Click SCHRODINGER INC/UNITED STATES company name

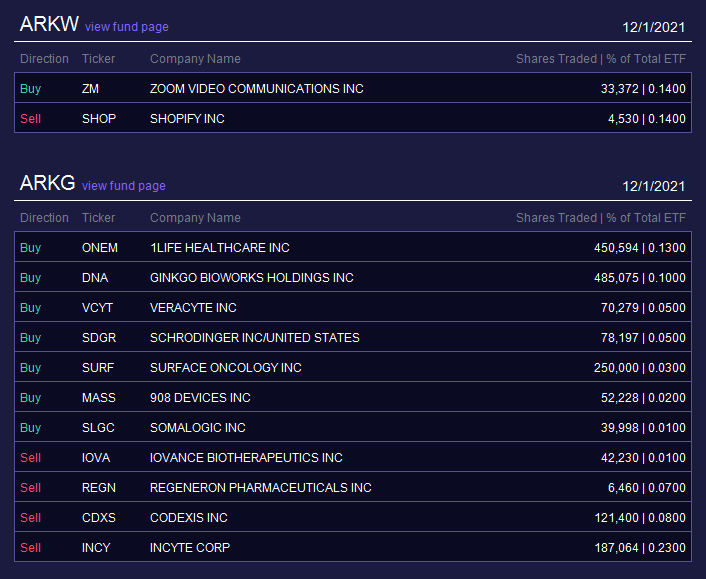[x=255, y=338]
